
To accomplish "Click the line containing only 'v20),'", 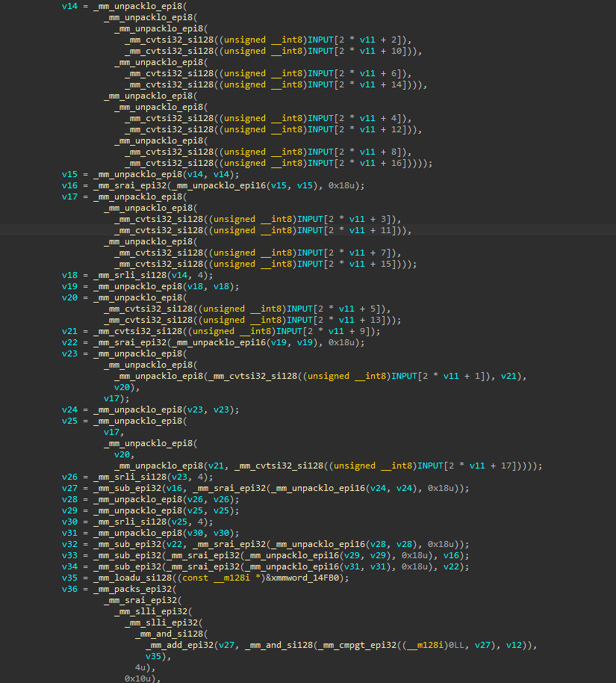I will click(x=127, y=387).
